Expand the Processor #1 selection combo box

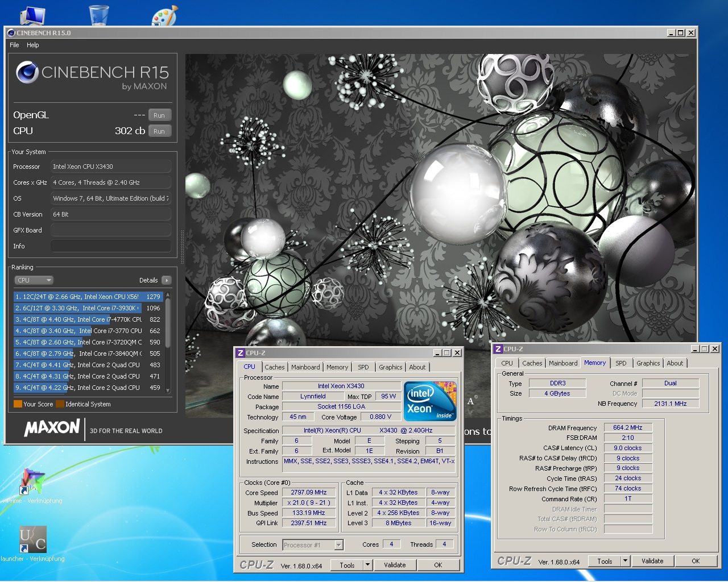click(x=339, y=545)
